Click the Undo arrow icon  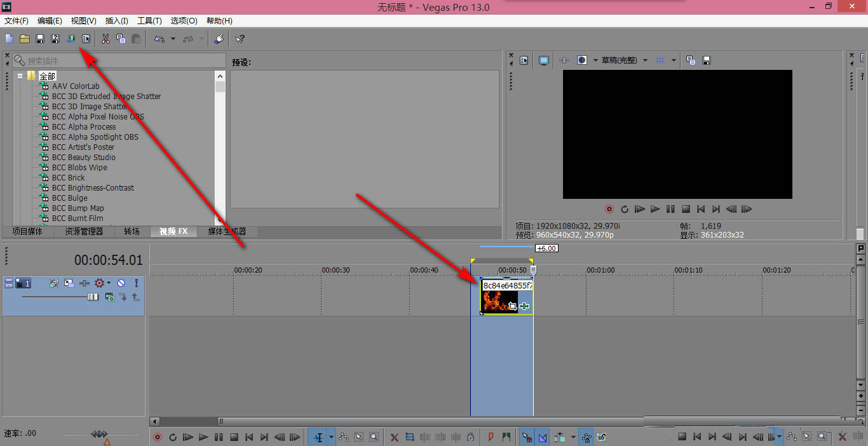point(159,39)
